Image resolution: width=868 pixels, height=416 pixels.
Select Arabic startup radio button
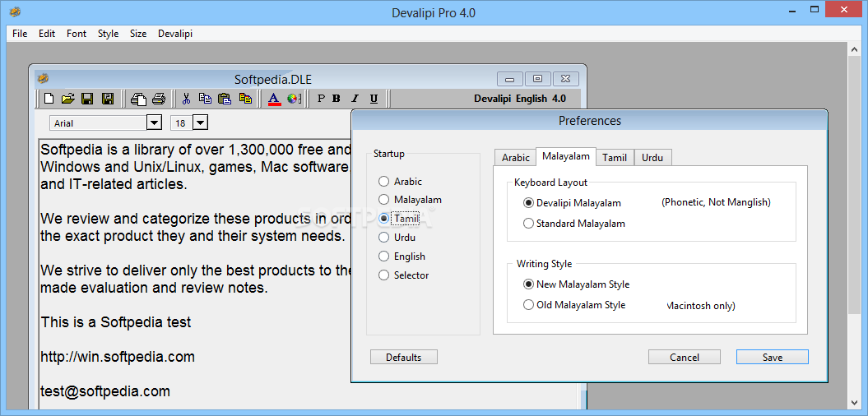pos(383,181)
